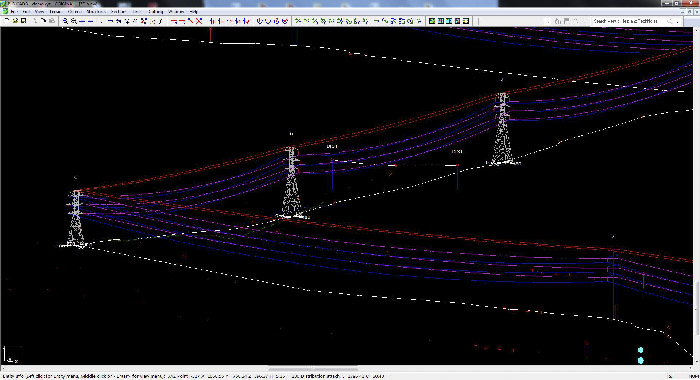Click the first red line-edit icon

coord(175,21)
